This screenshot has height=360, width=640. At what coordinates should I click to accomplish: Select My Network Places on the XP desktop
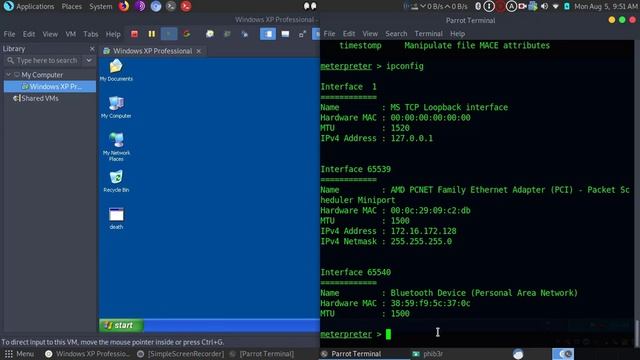pos(116,146)
